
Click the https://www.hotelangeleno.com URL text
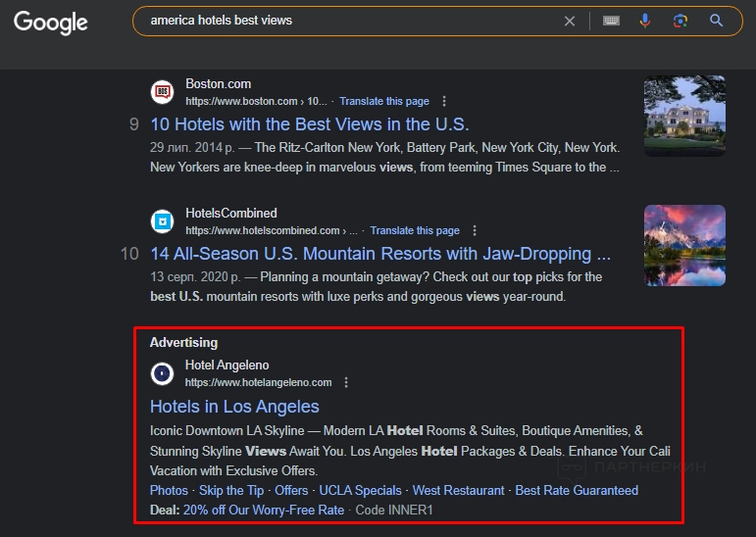tap(259, 383)
